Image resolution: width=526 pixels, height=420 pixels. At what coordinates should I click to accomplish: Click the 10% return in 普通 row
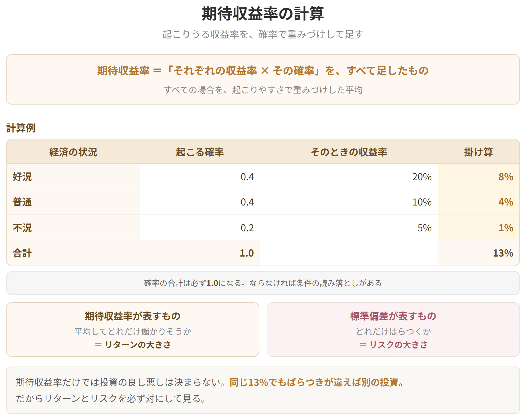tap(422, 202)
